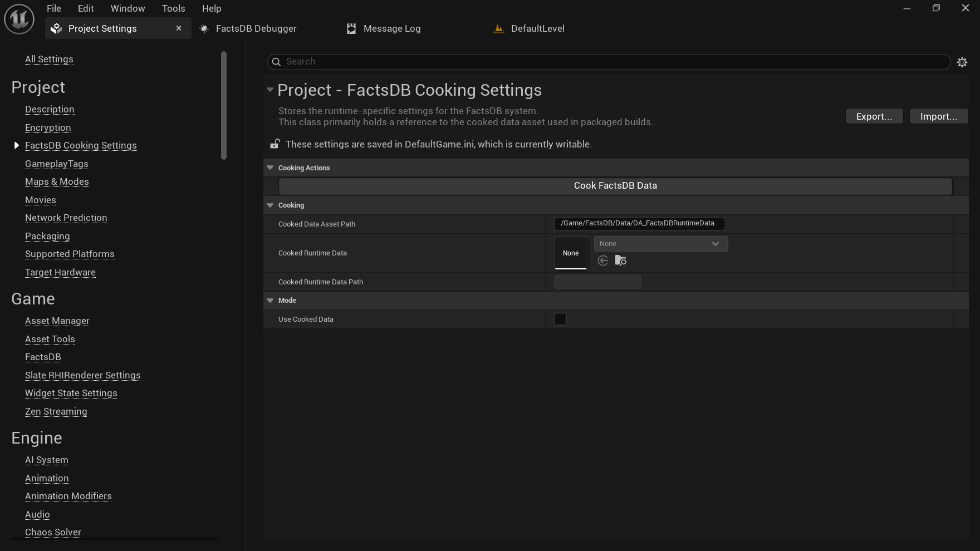This screenshot has width=980, height=551.
Task: Open Target Hardware settings
Action: pyautogui.click(x=60, y=273)
